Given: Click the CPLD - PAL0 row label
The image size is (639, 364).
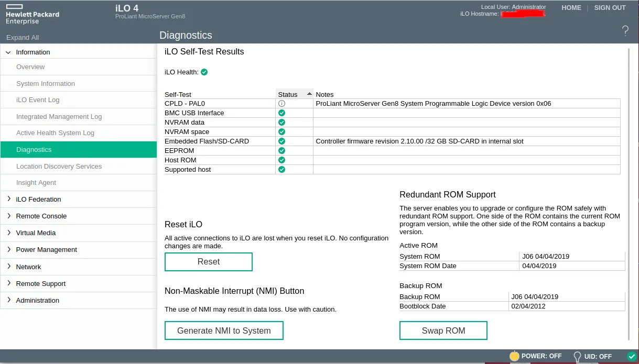Looking at the screenshot, I should coord(185,104).
